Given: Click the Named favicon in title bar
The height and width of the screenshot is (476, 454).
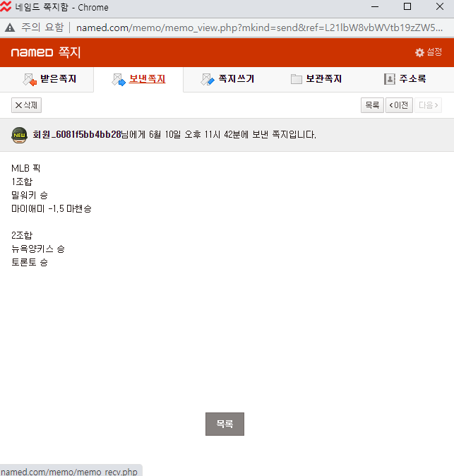Looking at the screenshot, I should tap(6, 6).
